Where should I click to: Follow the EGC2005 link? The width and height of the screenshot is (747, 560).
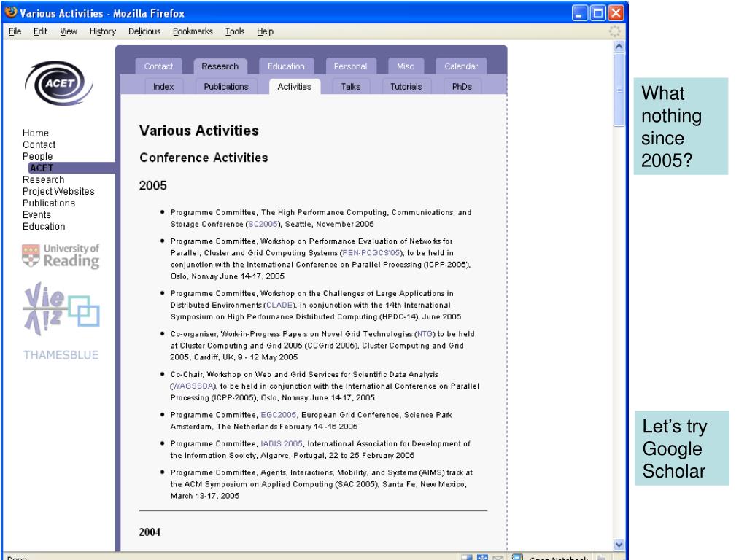click(x=278, y=415)
